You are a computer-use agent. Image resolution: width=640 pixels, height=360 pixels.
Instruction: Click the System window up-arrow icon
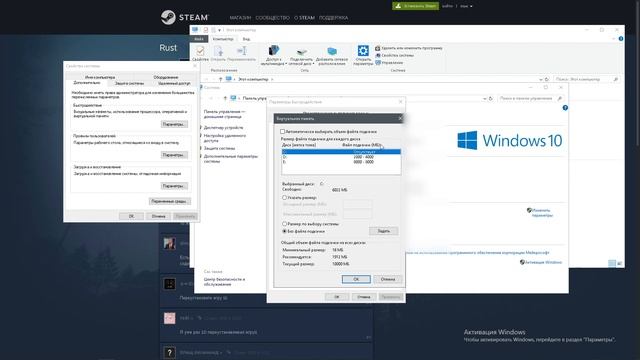tap(225, 98)
